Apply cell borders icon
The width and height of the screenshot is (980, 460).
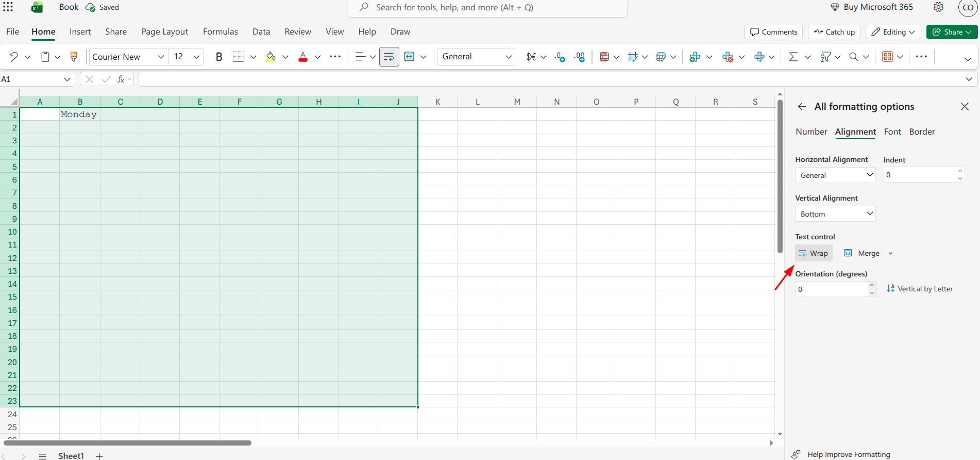(238, 57)
